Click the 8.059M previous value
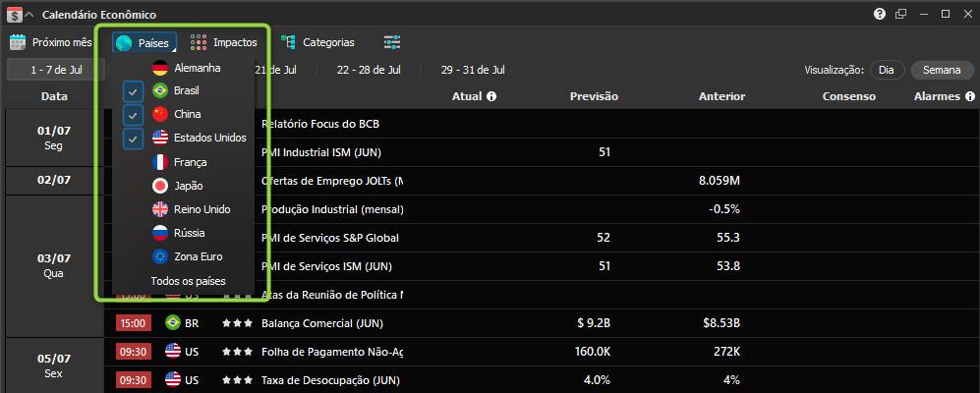 [x=720, y=181]
